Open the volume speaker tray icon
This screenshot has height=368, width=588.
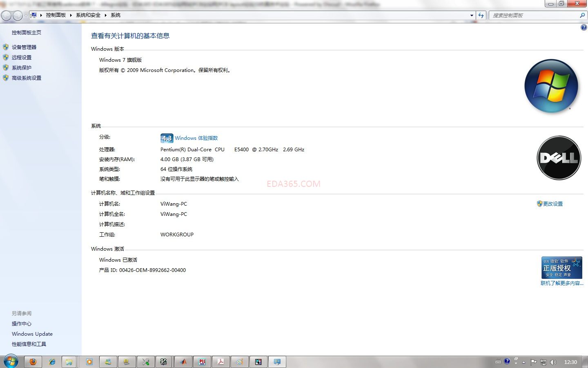(553, 362)
